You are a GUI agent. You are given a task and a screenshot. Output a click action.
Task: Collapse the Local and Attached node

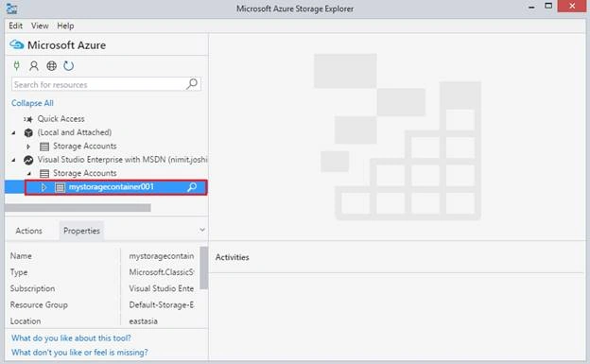tap(13, 132)
